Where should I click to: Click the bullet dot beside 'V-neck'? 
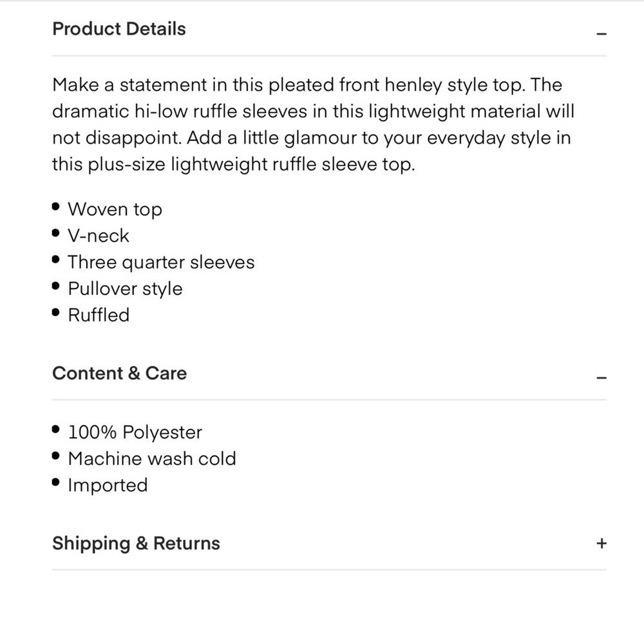pyautogui.click(x=56, y=233)
